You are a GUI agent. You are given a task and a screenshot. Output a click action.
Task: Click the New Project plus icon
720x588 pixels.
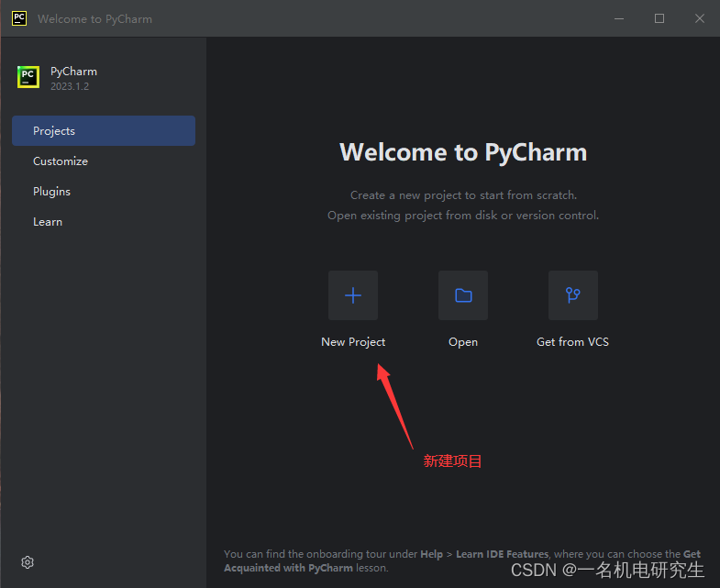click(x=352, y=295)
